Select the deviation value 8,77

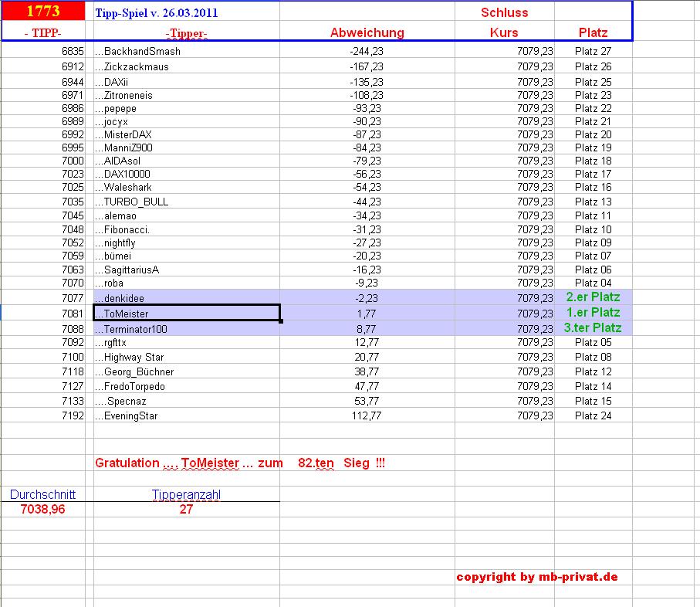[x=367, y=329]
